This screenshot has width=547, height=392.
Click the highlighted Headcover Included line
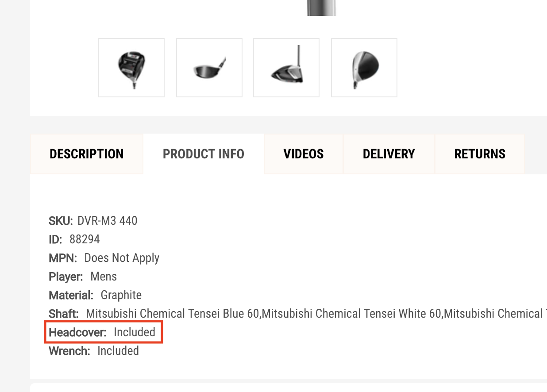point(103,332)
